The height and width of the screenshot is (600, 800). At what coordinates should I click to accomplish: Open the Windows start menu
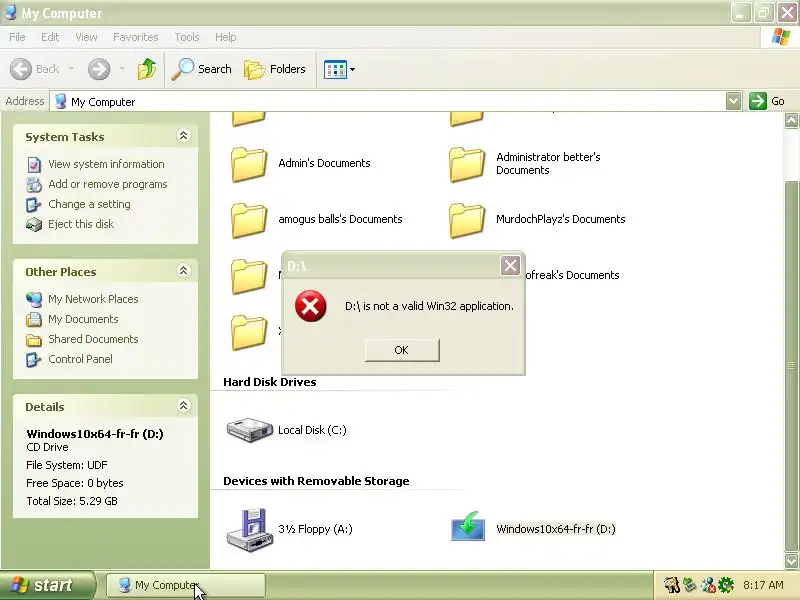(47, 585)
